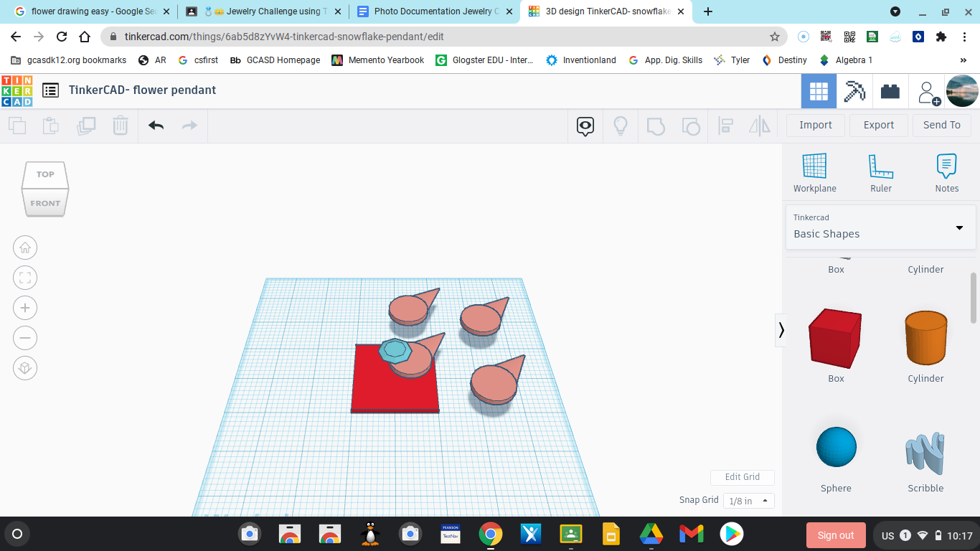Click the Import button

(816, 125)
